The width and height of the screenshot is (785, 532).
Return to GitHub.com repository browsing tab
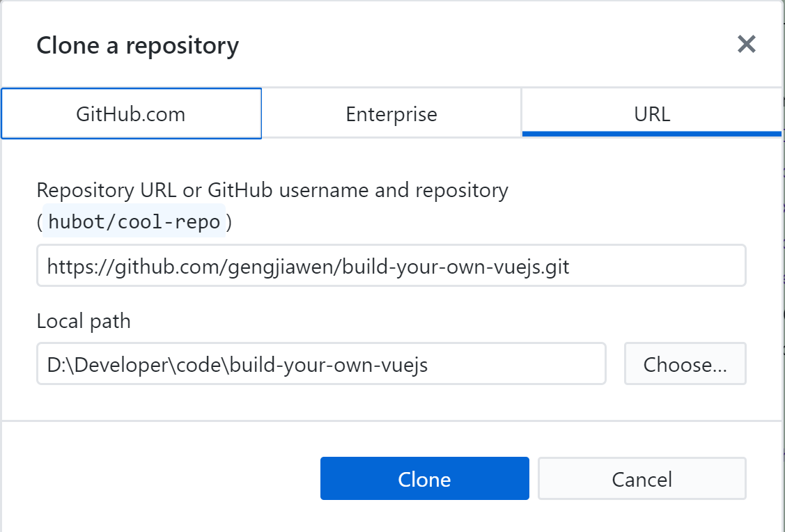(130, 114)
